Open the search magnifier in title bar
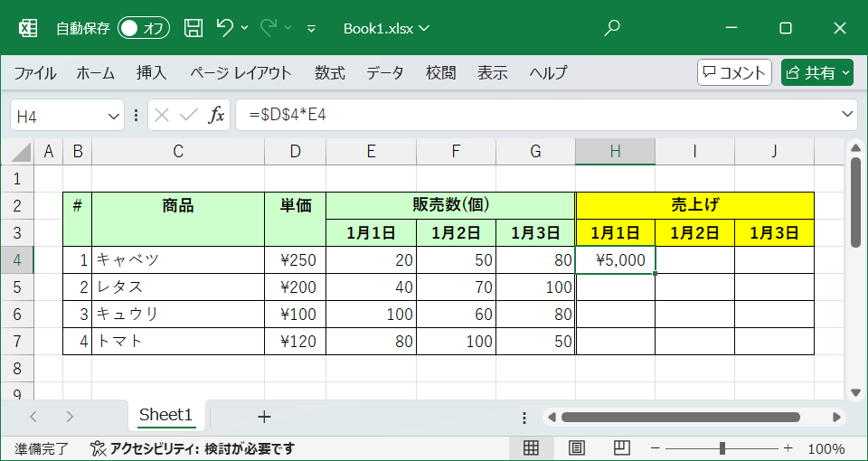 click(x=612, y=28)
